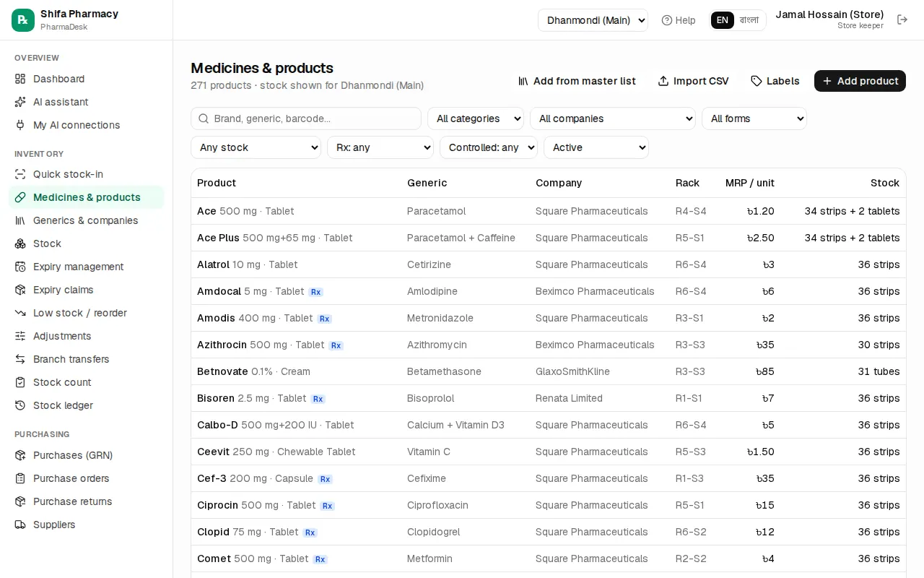Click the My AI connections plug icon
The width and height of the screenshot is (924, 578).
pyautogui.click(x=20, y=125)
